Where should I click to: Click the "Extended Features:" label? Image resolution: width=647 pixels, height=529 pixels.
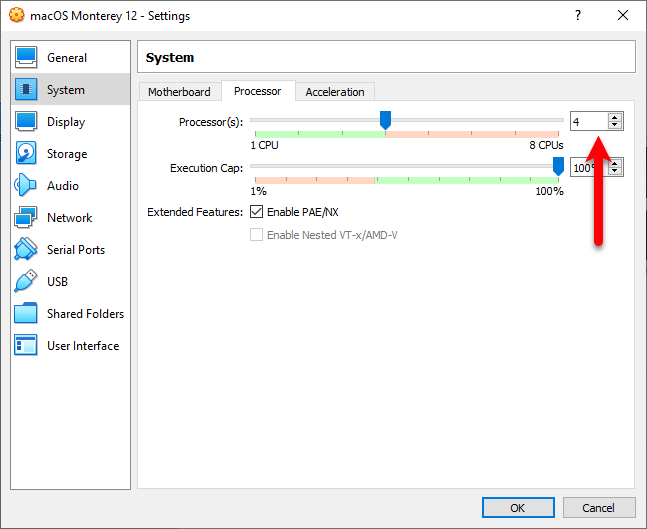pos(195,212)
